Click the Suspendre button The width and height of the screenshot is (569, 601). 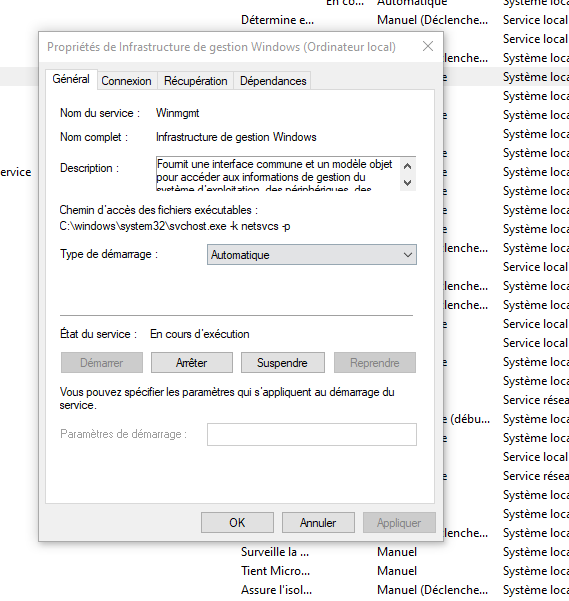282,363
